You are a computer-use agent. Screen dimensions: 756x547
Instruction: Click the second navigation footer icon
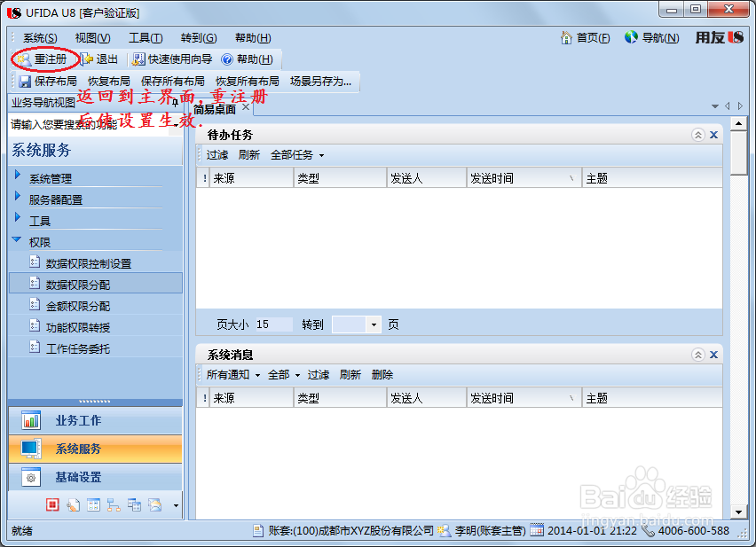point(73,505)
